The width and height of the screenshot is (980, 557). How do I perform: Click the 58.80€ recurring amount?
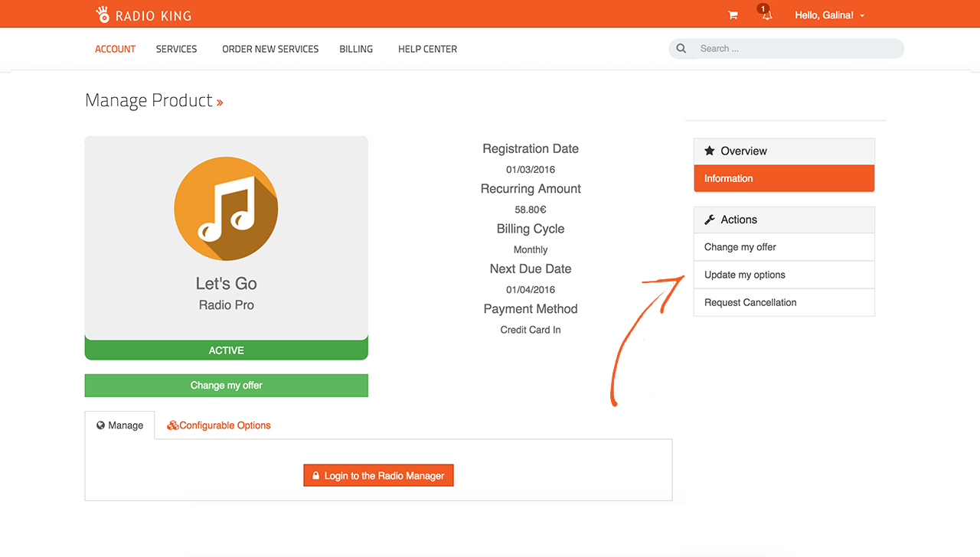531,210
